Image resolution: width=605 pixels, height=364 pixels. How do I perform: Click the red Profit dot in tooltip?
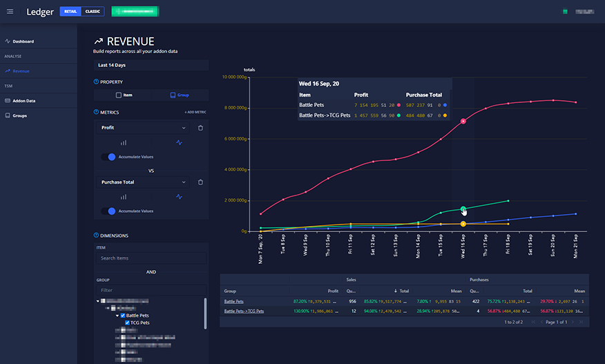(x=398, y=105)
